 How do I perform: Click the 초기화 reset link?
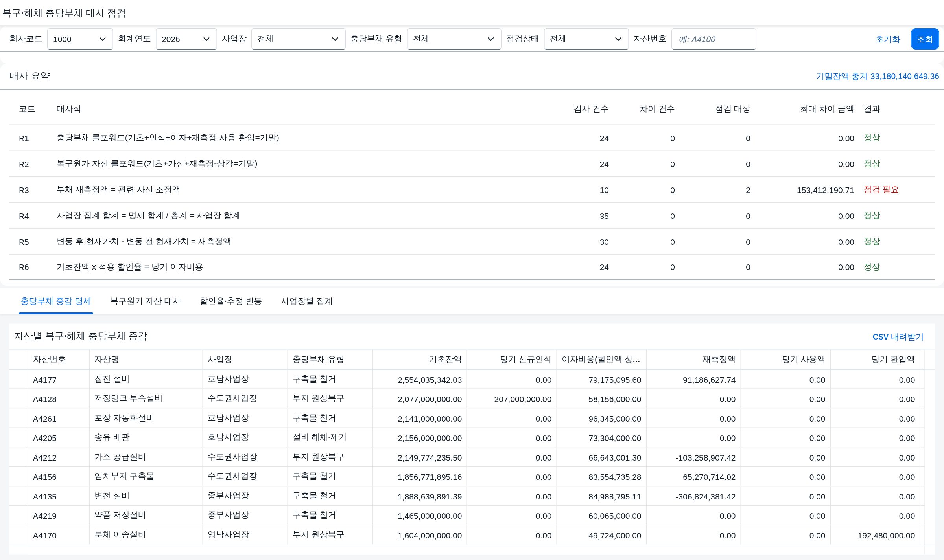(888, 39)
